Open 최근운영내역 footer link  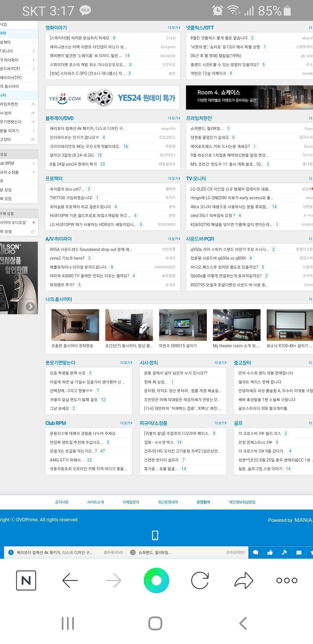[x=168, y=502]
